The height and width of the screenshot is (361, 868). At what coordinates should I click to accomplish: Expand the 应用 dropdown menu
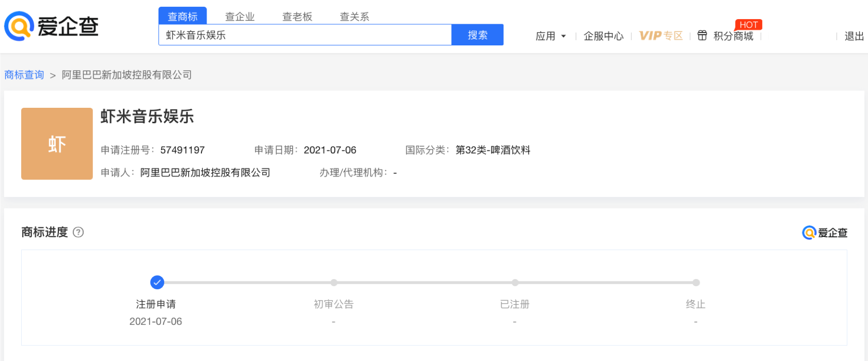coord(550,36)
